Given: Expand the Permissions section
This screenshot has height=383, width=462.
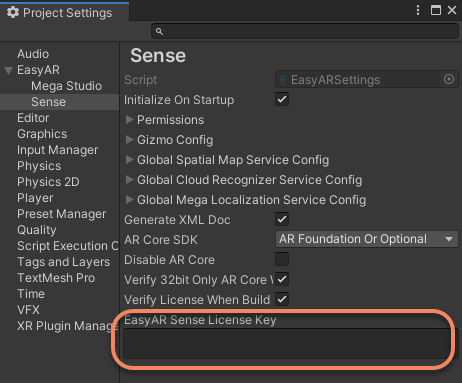Looking at the screenshot, I should (129, 119).
